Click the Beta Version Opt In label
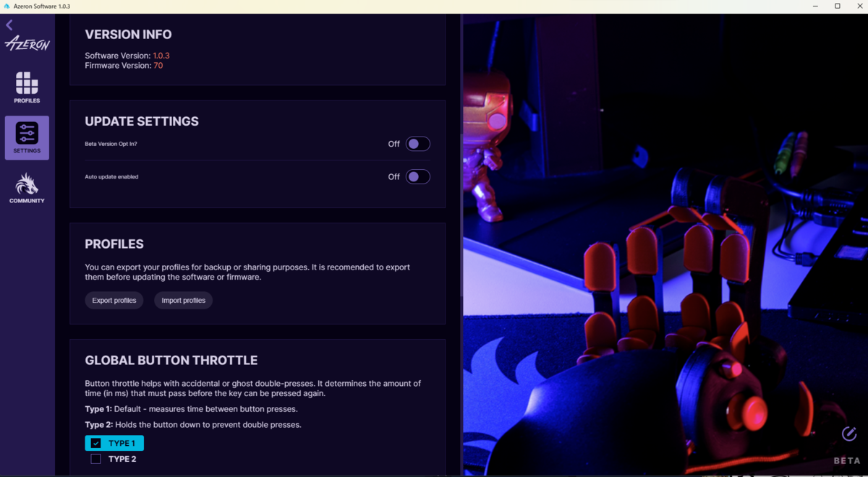Screen dimensions: 868x477 click(111, 144)
